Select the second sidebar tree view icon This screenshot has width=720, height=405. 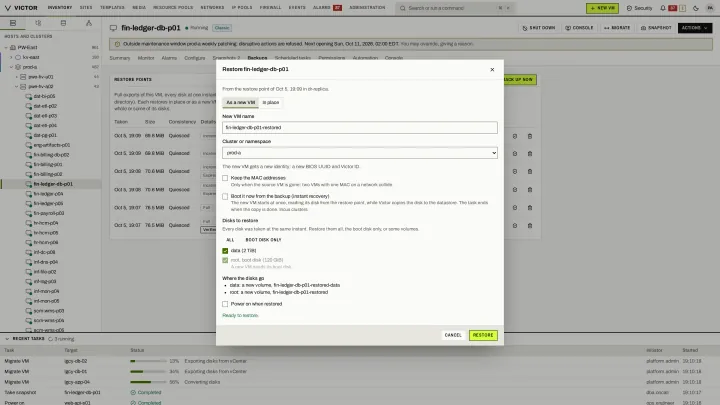pyautogui.click(x=38, y=23)
